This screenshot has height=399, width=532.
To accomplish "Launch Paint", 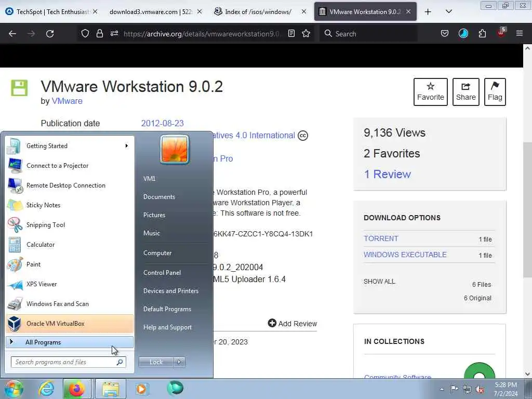I will point(70,264).
